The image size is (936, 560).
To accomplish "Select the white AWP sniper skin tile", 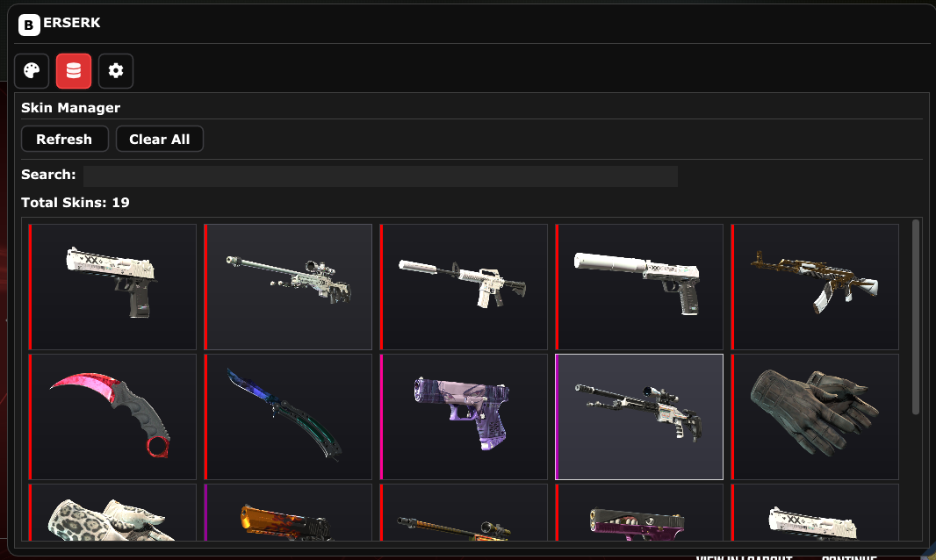I will tap(288, 287).
